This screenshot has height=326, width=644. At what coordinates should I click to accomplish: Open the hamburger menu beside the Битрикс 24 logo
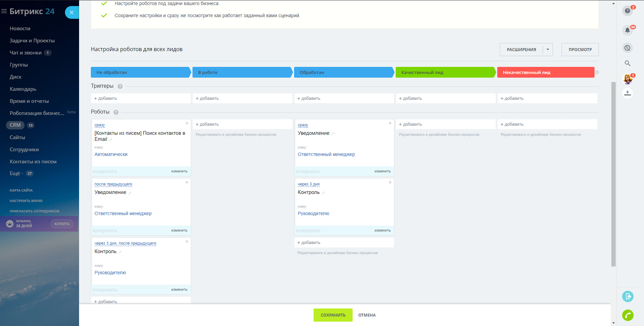point(4,11)
